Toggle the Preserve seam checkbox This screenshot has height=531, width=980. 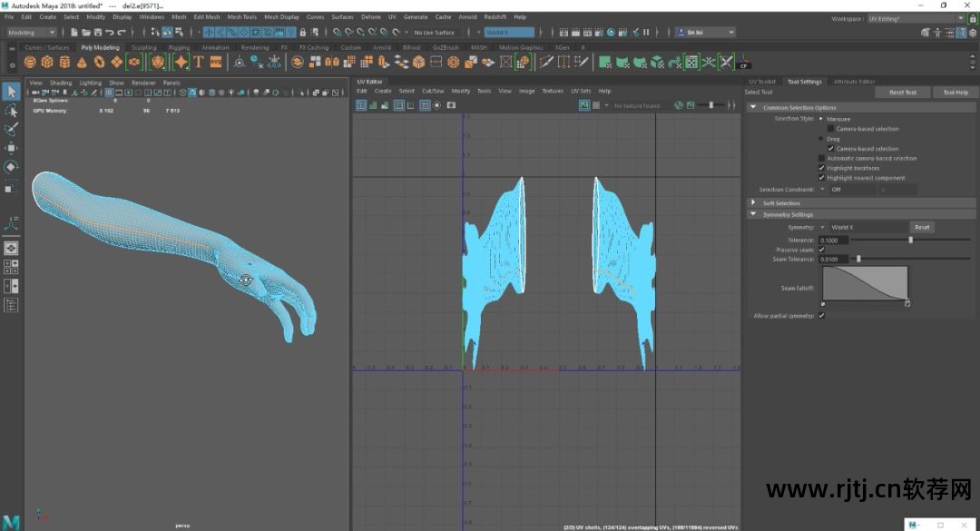click(822, 250)
